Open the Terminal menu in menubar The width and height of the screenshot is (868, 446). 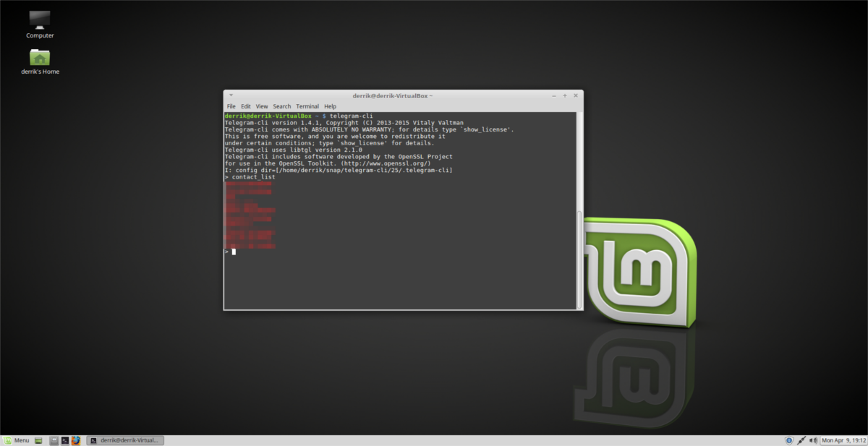click(307, 106)
